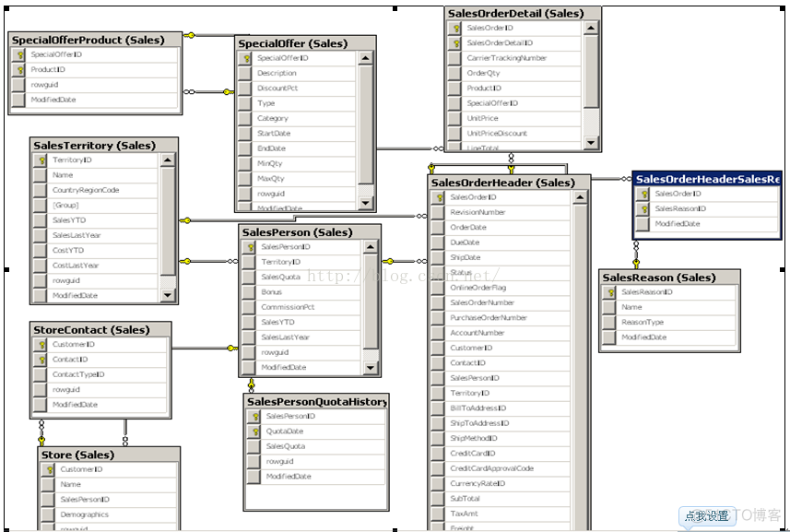790x532 pixels.
Task: Click key icon beside SalesPersonID in SalesPersonQuotaHistory
Action: click(x=254, y=416)
